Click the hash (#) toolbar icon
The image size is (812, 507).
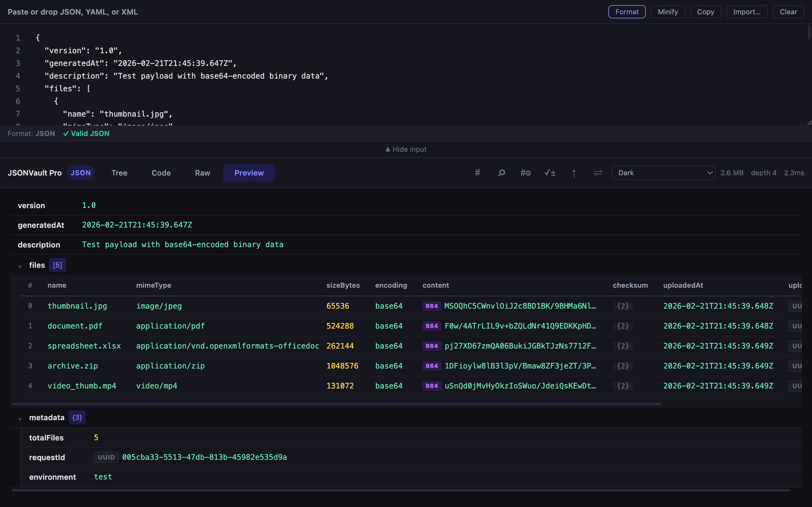click(x=477, y=173)
